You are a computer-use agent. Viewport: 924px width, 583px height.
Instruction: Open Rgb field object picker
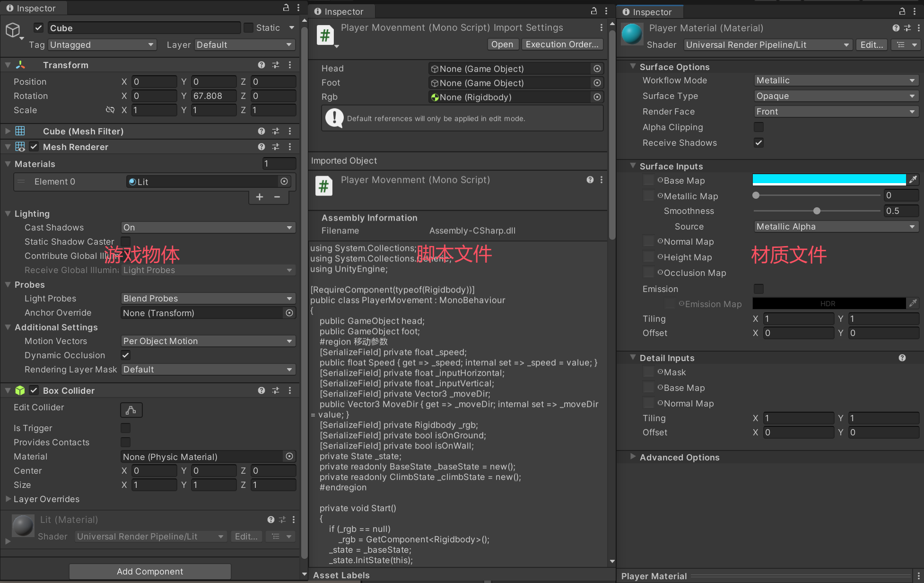click(597, 97)
